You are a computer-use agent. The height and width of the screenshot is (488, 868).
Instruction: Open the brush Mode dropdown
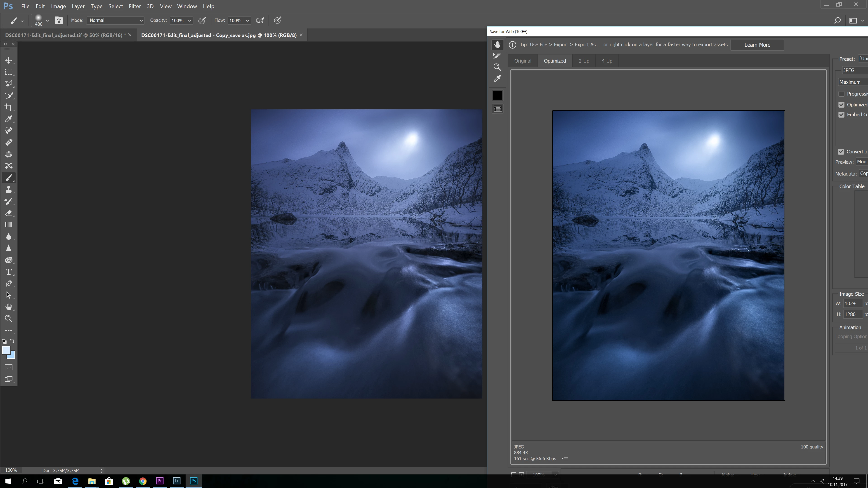pyautogui.click(x=115, y=21)
